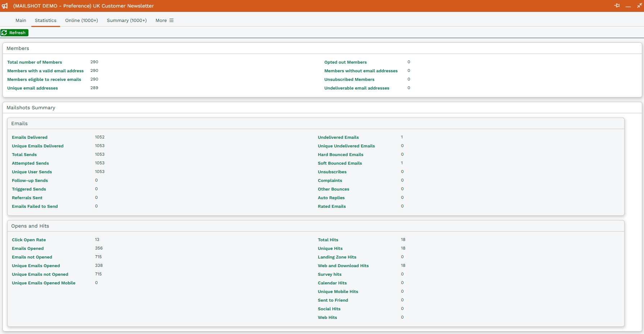Open the Online (1000+) tab
Viewport: 644px width, 334px height.
[81, 20]
